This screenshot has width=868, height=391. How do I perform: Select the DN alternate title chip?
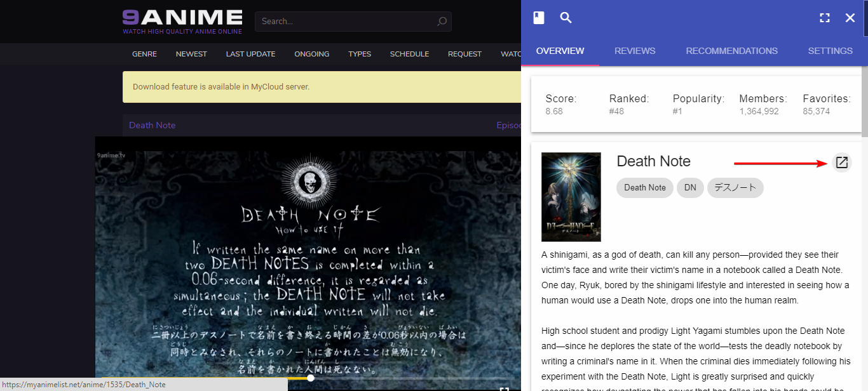(x=690, y=188)
